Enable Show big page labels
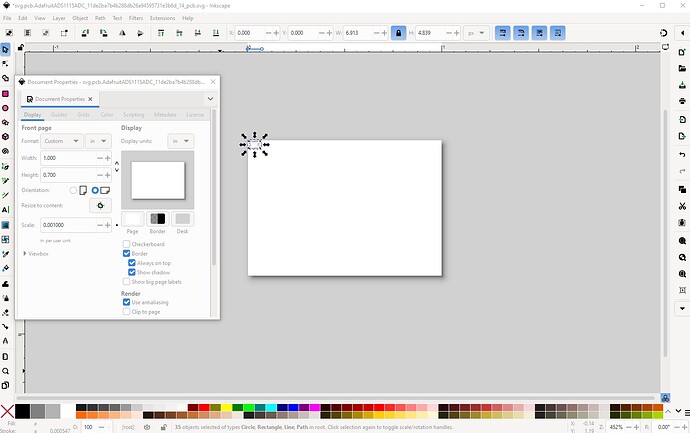This screenshot has height=433, width=690. coord(126,282)
